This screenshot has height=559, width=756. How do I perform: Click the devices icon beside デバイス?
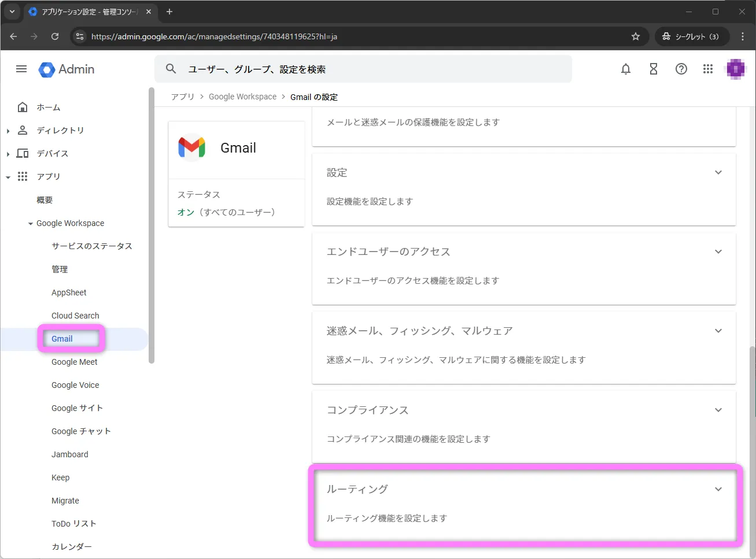point(23,153)
